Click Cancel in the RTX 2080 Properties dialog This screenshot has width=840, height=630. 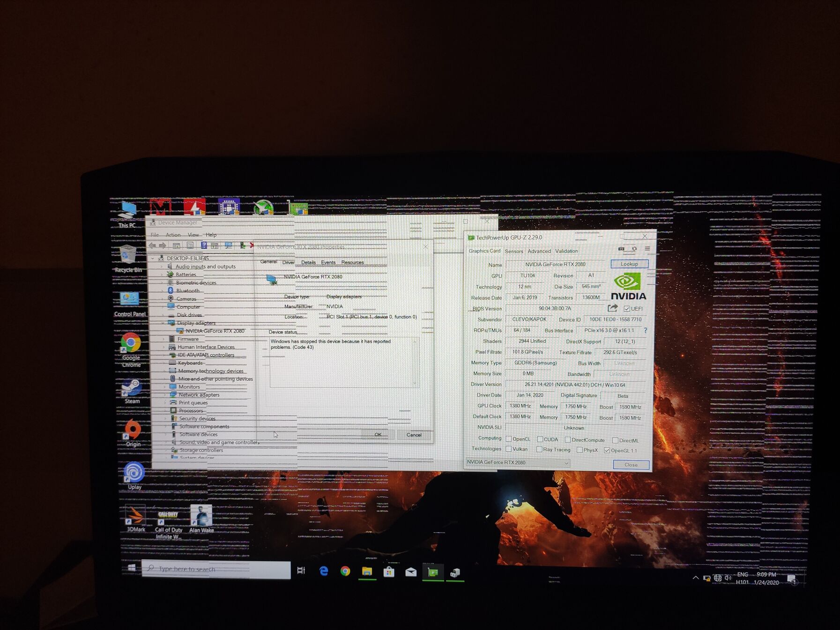click(414, 435)
